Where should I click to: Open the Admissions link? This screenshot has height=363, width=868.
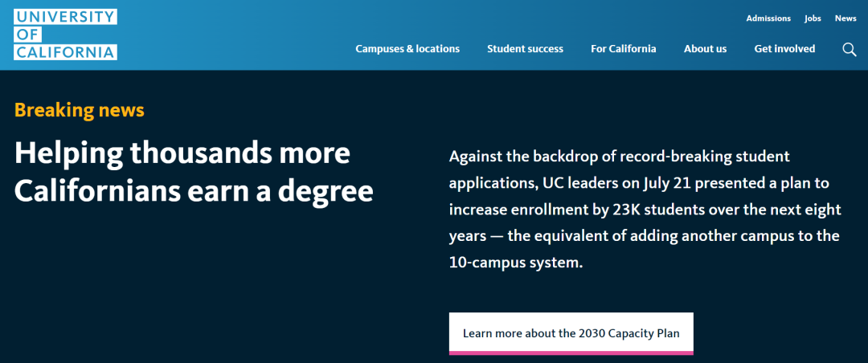[x=768, y=18]
